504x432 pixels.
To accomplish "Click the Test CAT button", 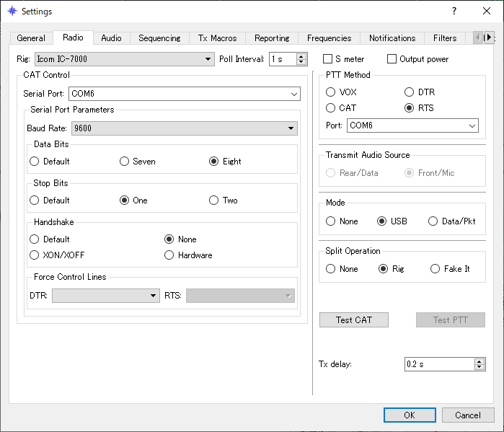I will click(x=354, y=319).
